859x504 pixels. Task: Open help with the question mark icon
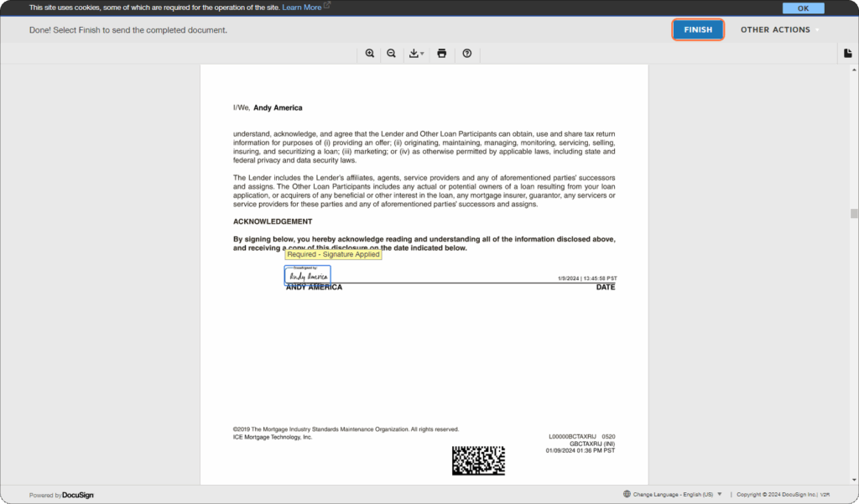[466, 53]
